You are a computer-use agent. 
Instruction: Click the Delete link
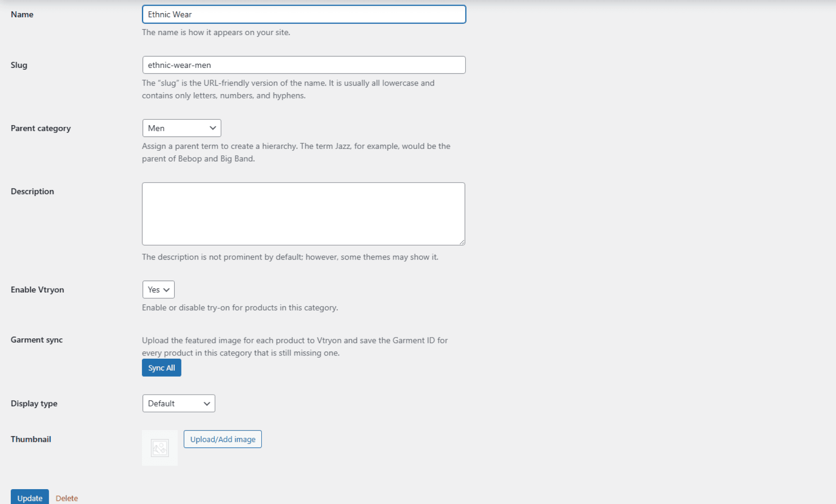coord(66,498)
